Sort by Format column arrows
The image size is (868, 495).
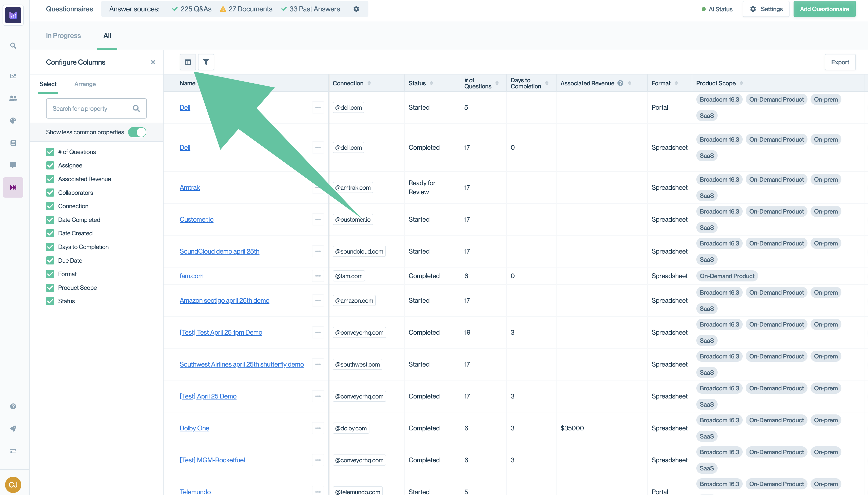click(x=676, y=83)
